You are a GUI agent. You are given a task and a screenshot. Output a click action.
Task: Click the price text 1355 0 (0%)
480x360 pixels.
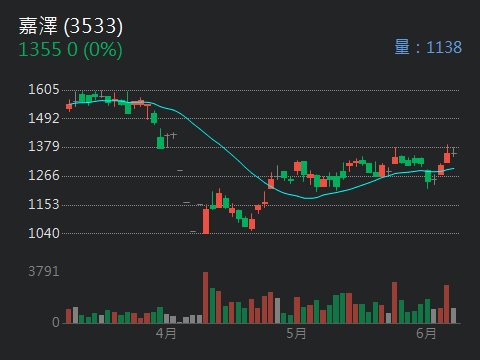tap(71, 50)
